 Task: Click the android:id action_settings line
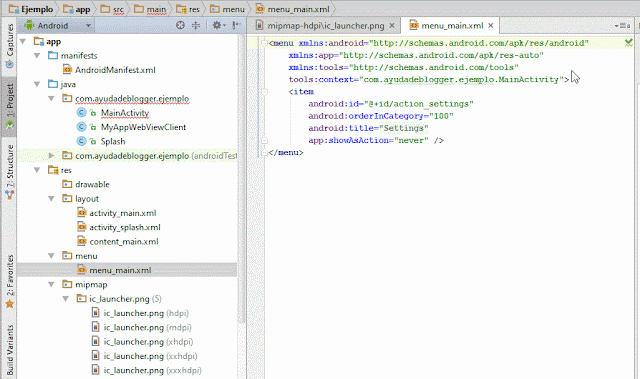pos(390,104)
